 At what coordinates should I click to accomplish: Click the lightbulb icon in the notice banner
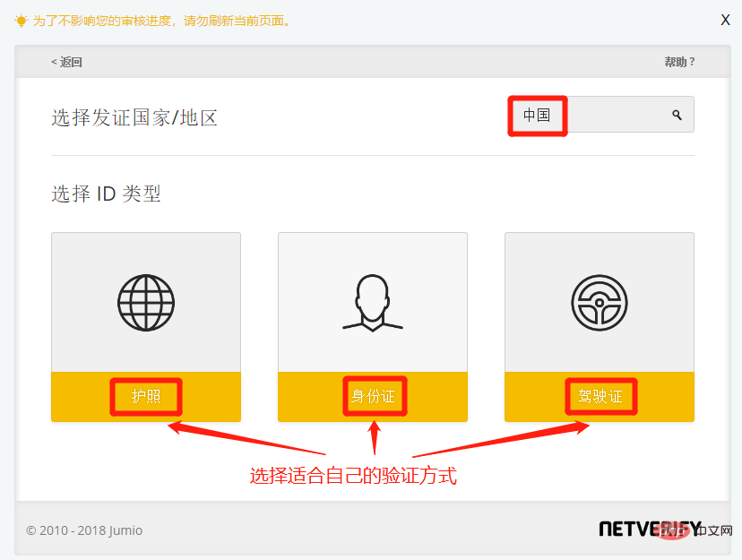pyautogui.click(x=22, y=20)
